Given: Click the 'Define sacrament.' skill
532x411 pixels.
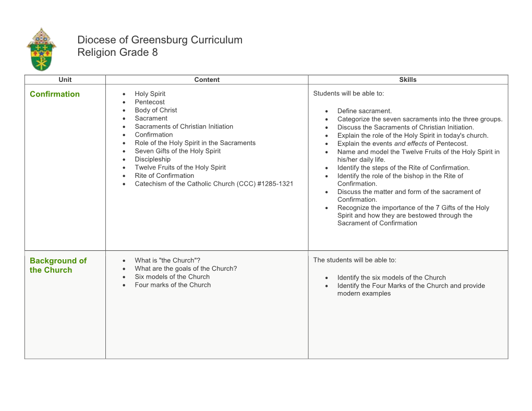Looking at the screenshot, I should click(x=364, y=111).
